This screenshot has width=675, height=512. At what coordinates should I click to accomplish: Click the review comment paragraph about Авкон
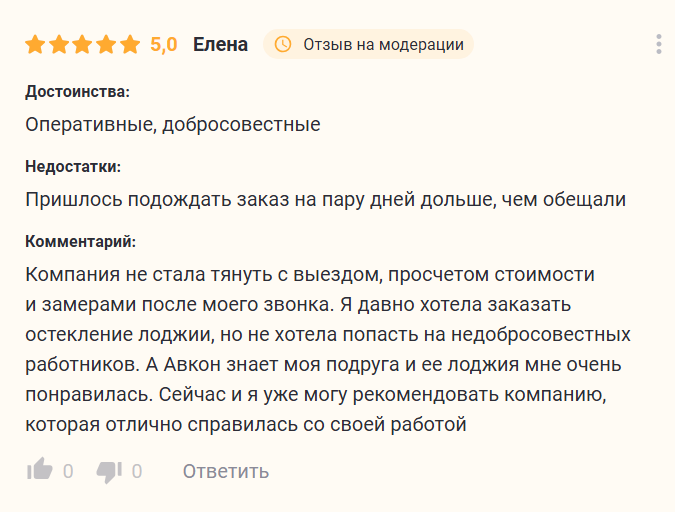coord(328,349)
